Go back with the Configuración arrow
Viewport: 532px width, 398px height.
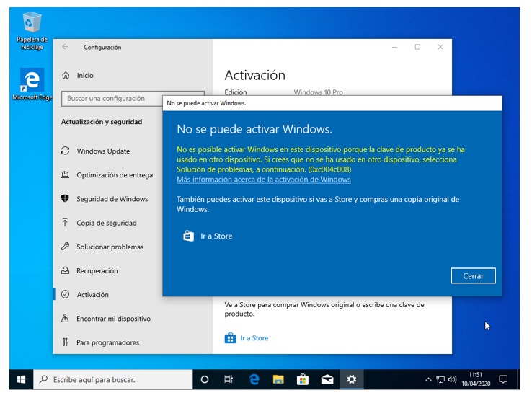pos(65,47)
